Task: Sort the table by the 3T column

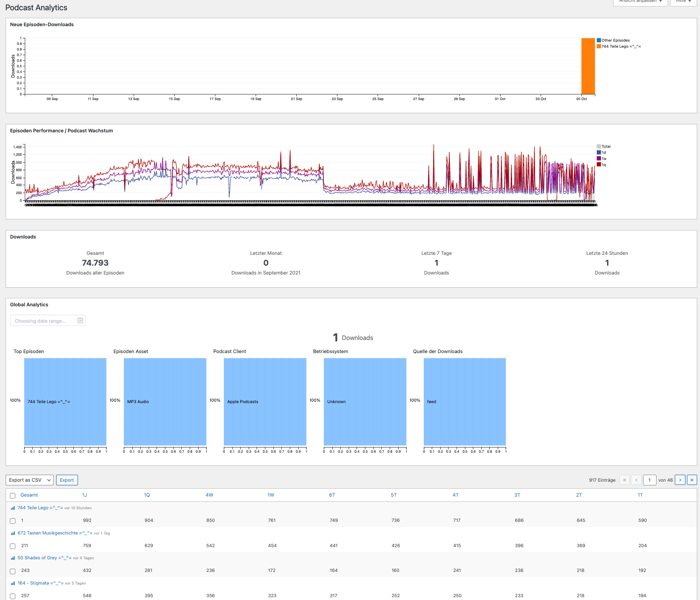Action: coord(517,495)
